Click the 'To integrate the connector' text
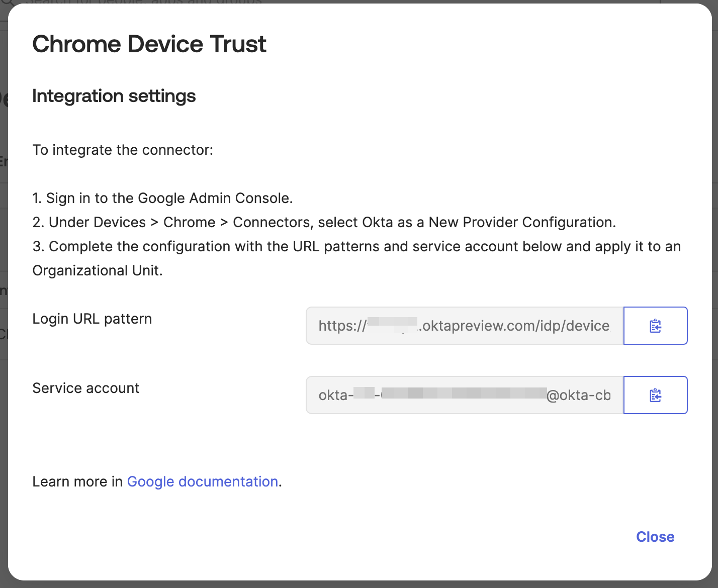The image size is (718, 588). click(x=123, y=150)
